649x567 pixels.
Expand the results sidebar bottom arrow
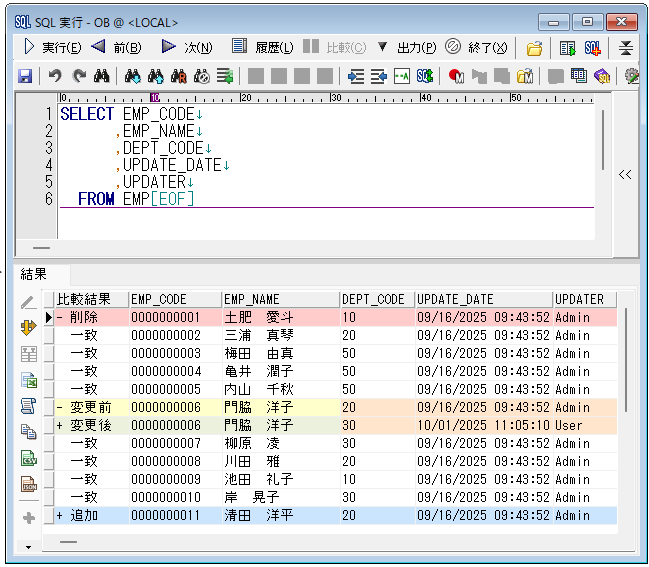[x=28, y=547]
